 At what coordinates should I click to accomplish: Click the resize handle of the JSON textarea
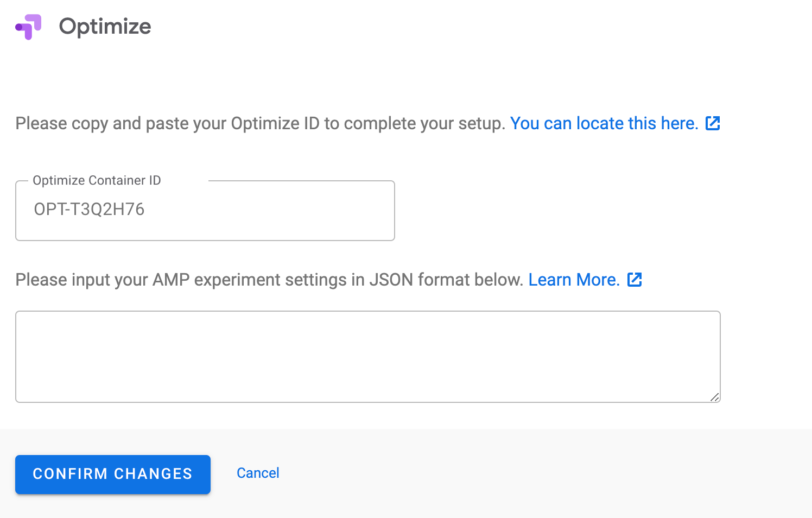coord(715,396)
